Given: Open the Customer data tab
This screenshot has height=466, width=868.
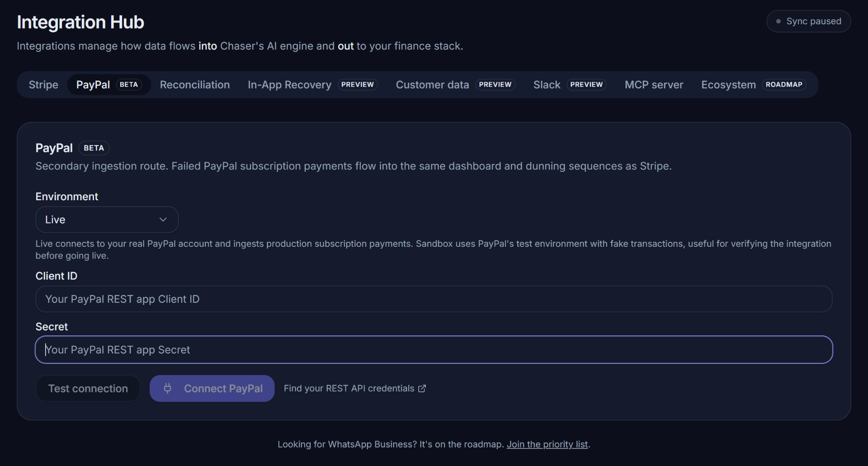Looking at the screenshot, I should point(455,85).
